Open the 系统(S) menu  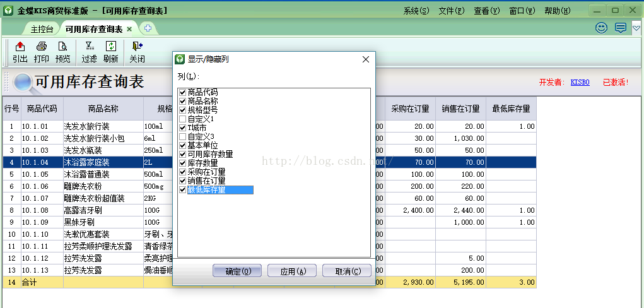(x=416, y=11)
